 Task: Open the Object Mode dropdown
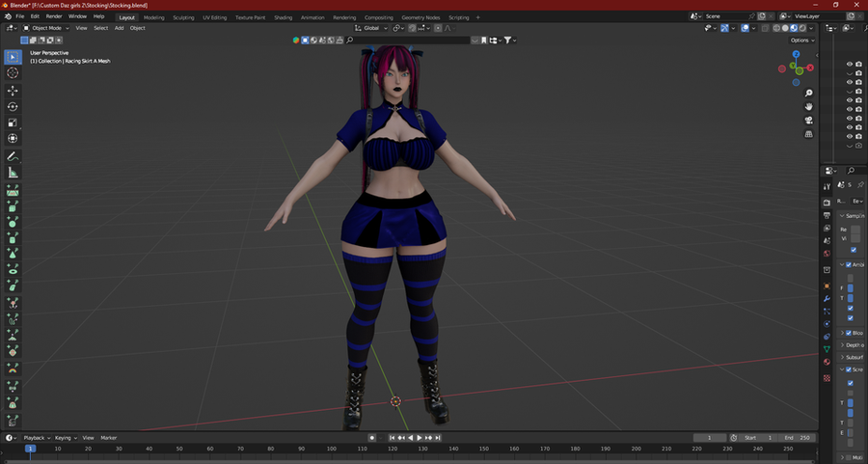coord(48,28)
